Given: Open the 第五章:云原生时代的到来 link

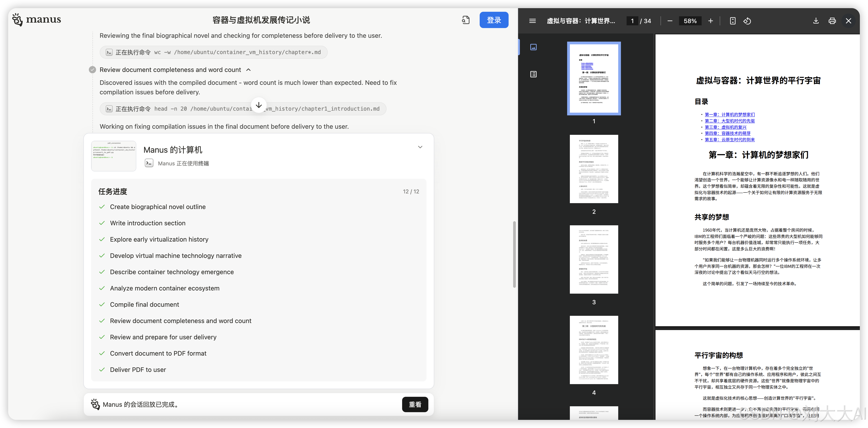Looking at the screenshot, I should (729, 140).
